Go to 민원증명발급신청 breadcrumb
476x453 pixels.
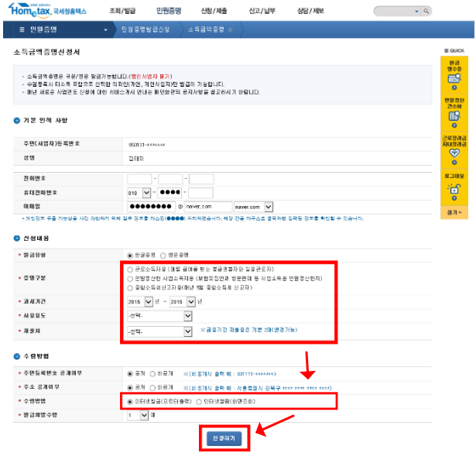[x=146, y=29]
